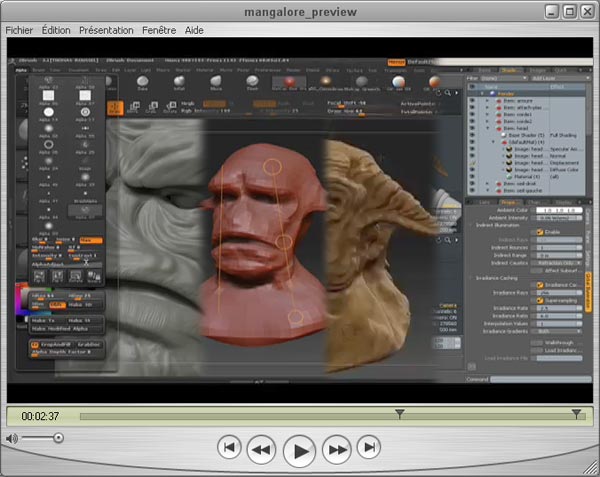This screenshot has width=600, height=477.
Task: Skip to the end of the movie
Action: (x=369, y=447)
